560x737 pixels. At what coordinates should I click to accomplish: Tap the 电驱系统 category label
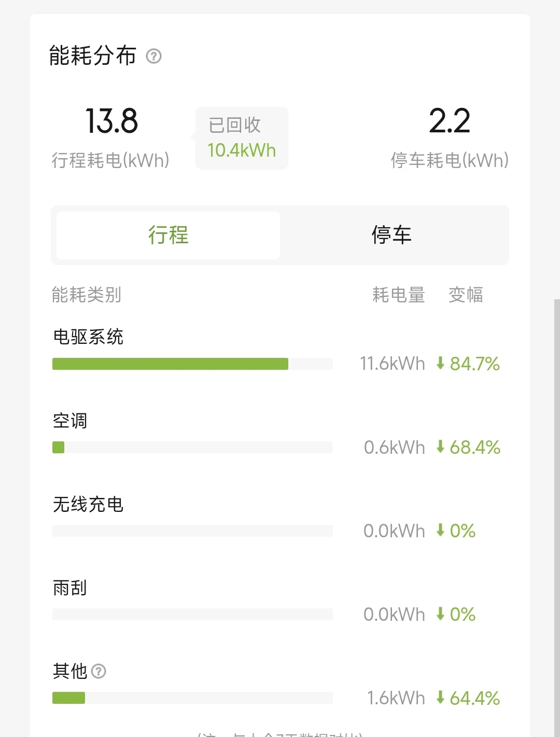click(x=88, y=337)
